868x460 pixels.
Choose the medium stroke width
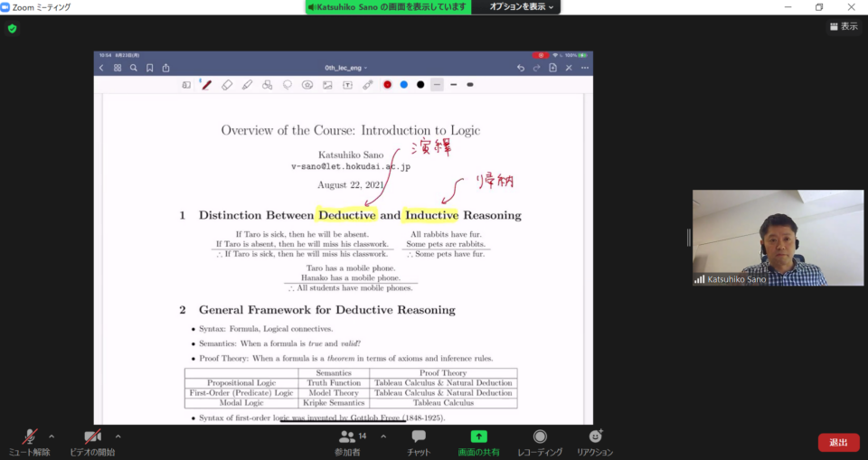(x=453, y=85)
